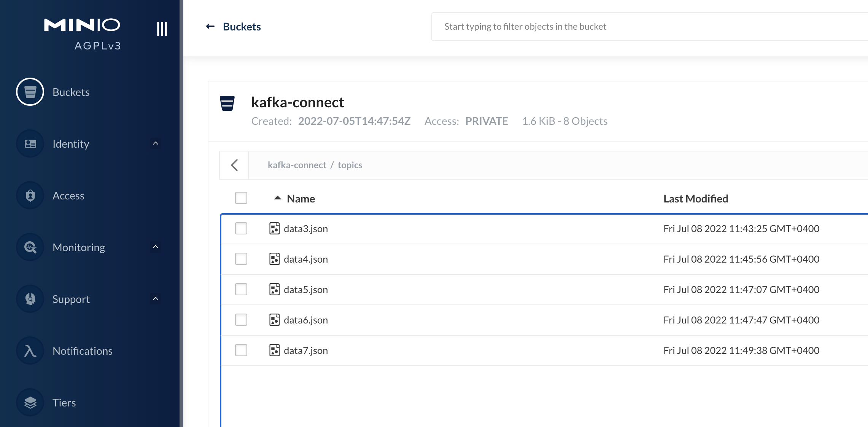This screenshot has width=868, height=427.
Task: Expand the Monitoring menu chevron
Action: coord(156,247)
